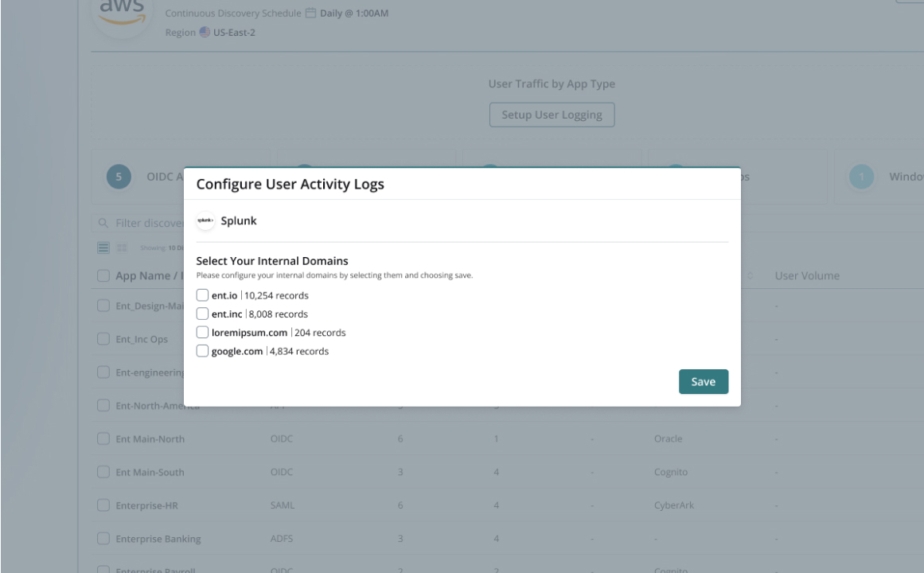Click the Splunk logo icon in the dialog
The height and width of the screenshot is (573, 924).
pos(205,220)
